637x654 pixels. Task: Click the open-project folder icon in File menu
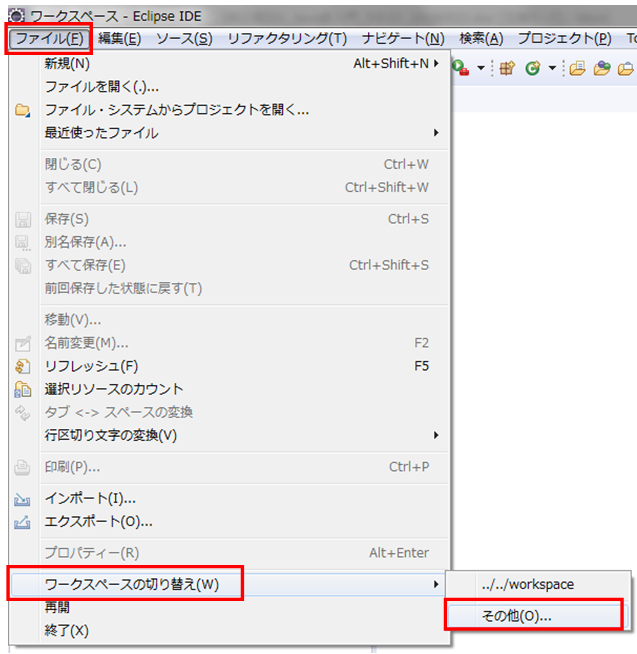pyautogui.click(x=23, y=110)
